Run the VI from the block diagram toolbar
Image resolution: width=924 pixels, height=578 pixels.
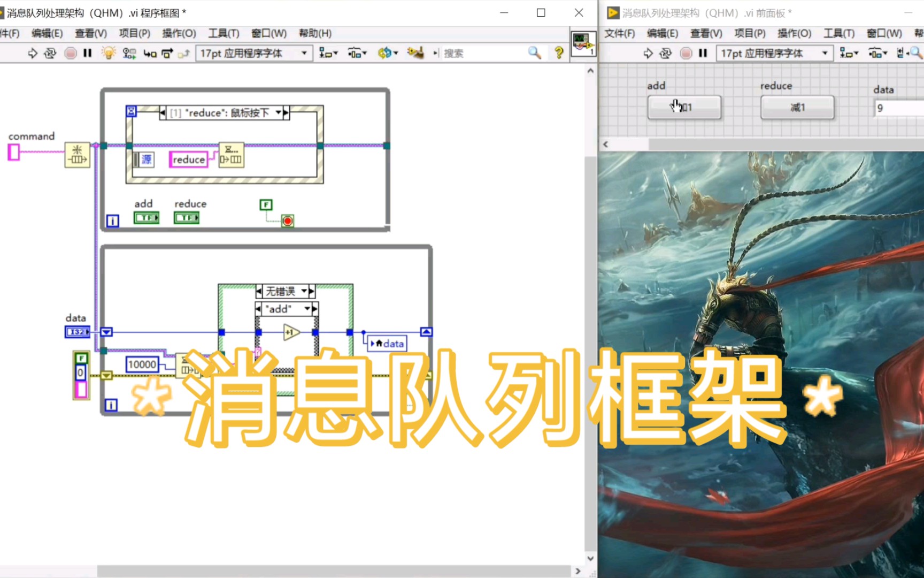pyautogui.click(x=33, y=53)
